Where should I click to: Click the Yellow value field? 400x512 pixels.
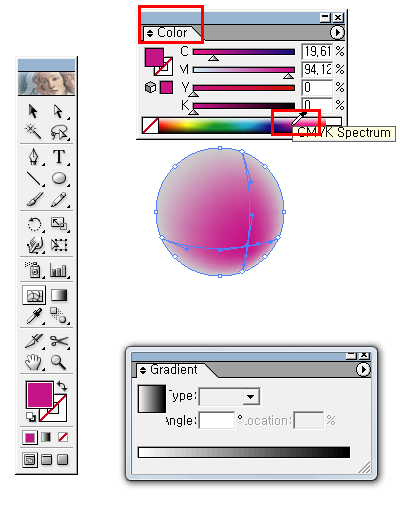tap(317, 87)
